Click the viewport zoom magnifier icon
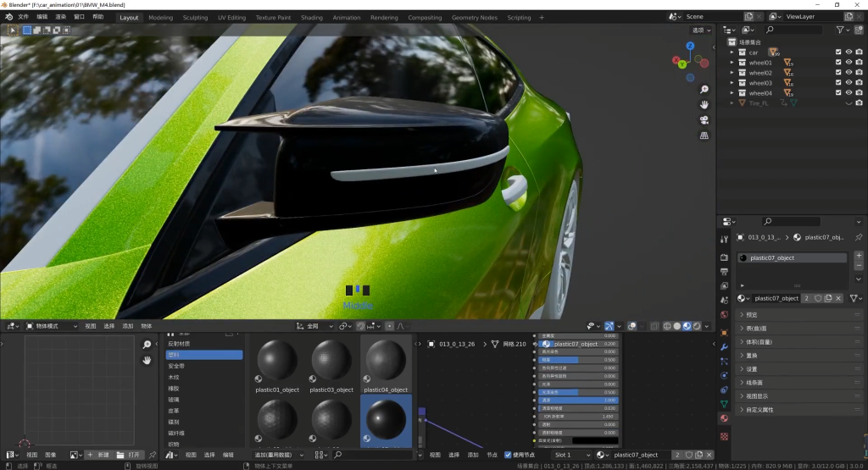The height and width of the screenshot is (470, 868). click(x=704, y=90)
